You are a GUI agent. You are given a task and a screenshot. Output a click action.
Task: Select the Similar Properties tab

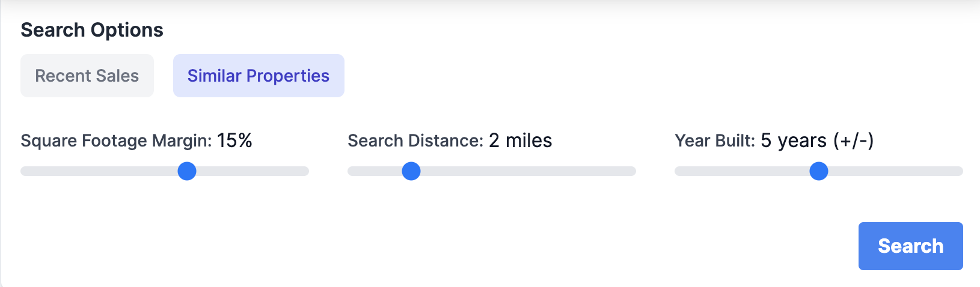click(x=259, y=76)
